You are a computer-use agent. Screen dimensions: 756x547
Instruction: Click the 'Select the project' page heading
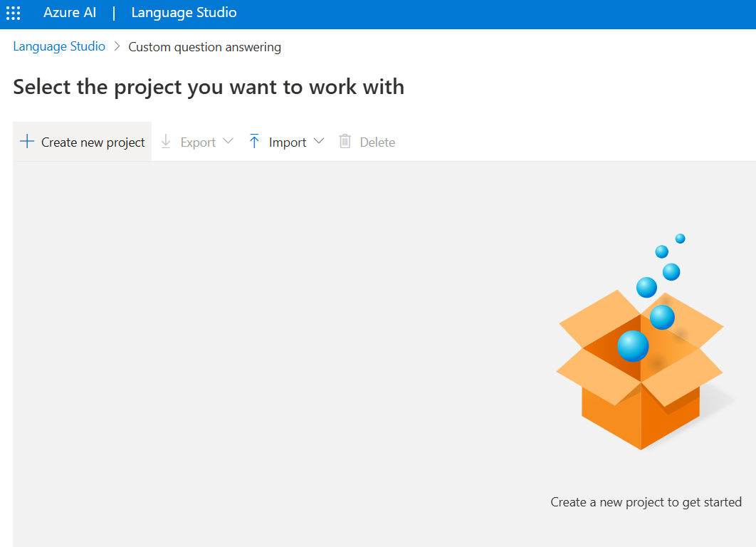coord(209,87)
